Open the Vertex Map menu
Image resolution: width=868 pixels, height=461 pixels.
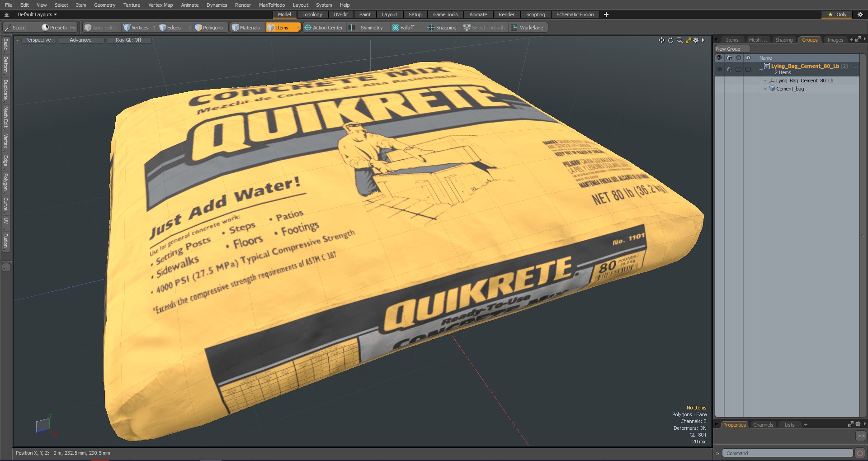(x=160, y=5)
